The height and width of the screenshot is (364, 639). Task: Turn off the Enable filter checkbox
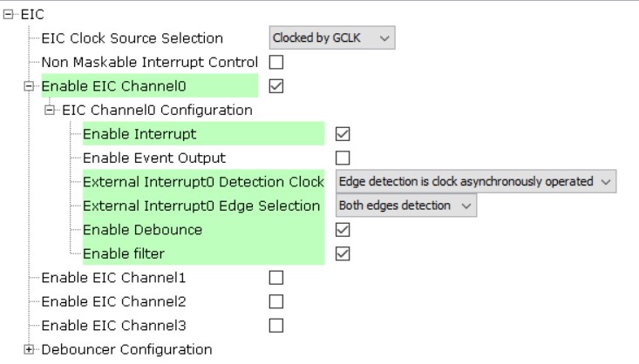coord(343,253)
